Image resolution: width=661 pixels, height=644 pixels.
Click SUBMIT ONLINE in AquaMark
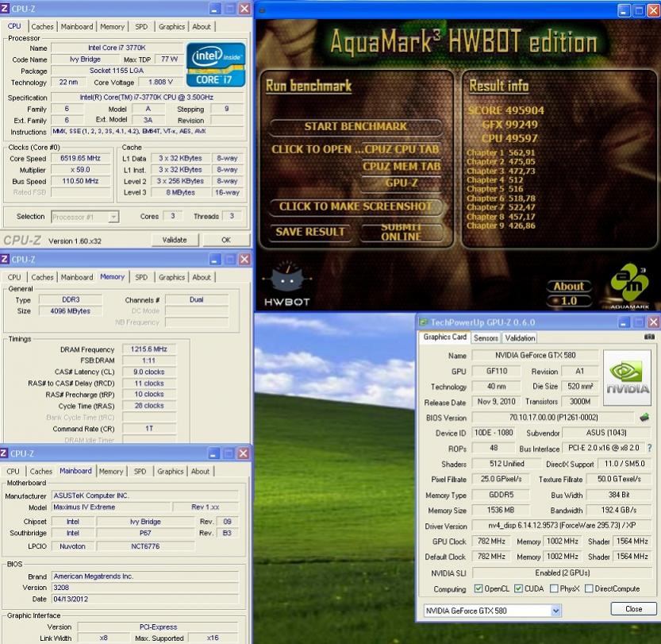402,232
